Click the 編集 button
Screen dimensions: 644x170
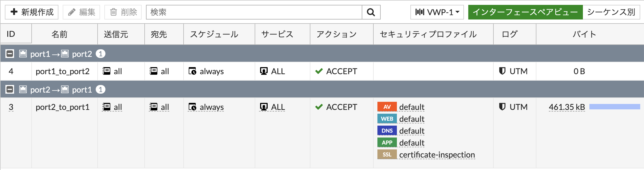pyautogui.click(x=81, y=12)
